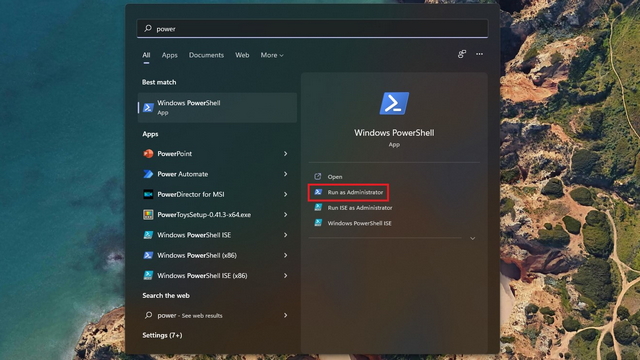Open Windows PowerShell ISE in Apps list
The width and height of the screenshot is (640, 360).
coord(216,235)
